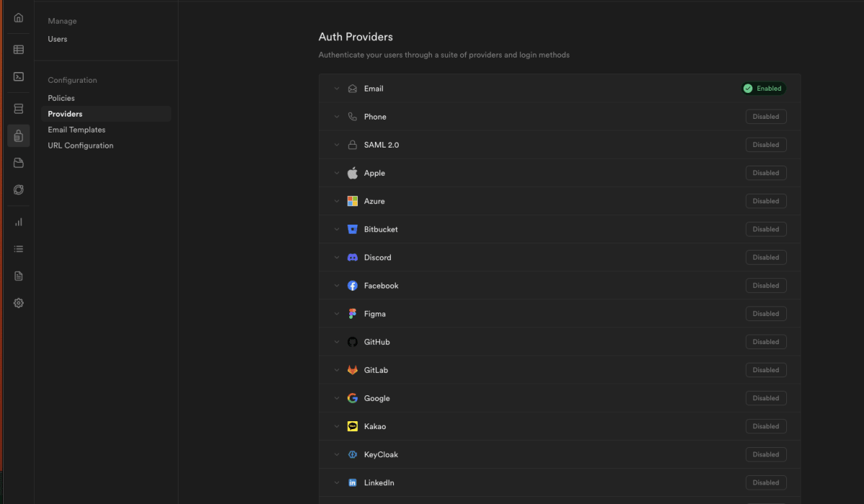Open Policies in Configuration
Viewport: 864px width, 504px height.
pyautogui.click(x=61, y=98)
